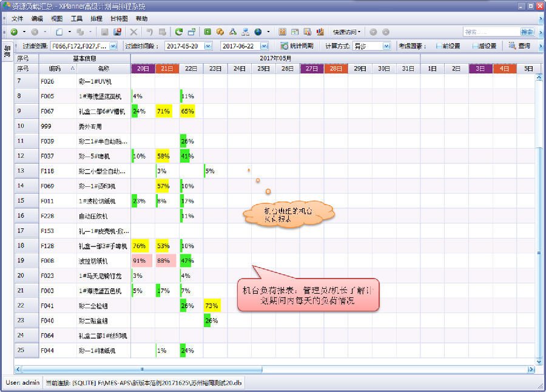Click the 统计周期 button
The width and height of the screenshot is (546, 392).
click(x=297, y=46)
